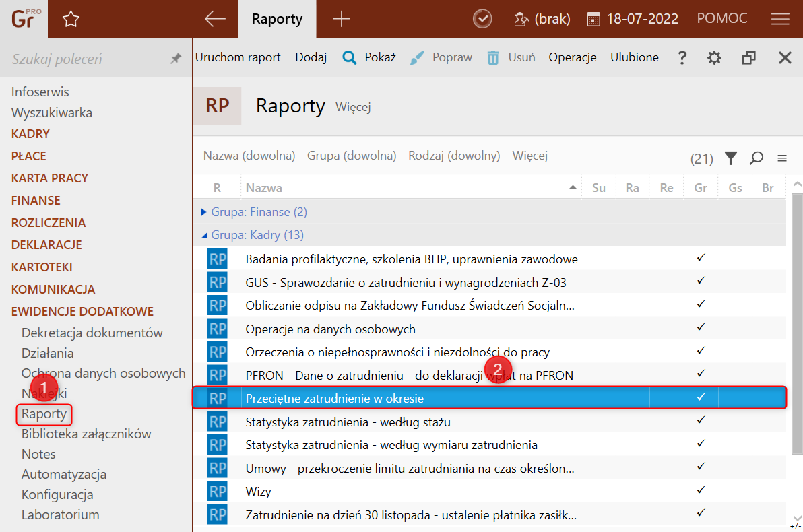The image size is (803, 532).
Task: Open calendar date 18-07-2022
Action: (x=633, y=19)
